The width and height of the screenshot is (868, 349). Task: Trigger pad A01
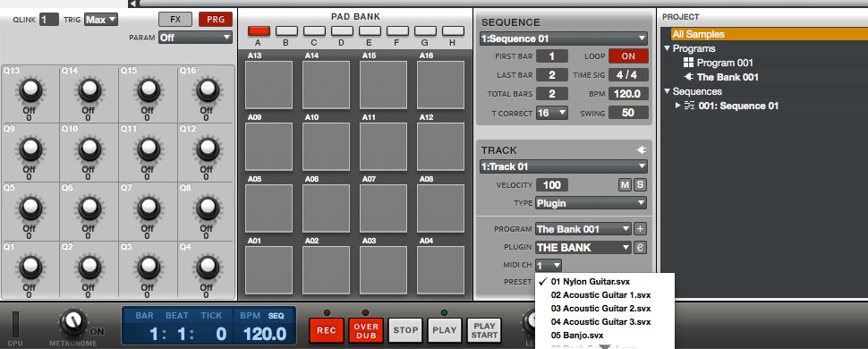click(269, 269)
